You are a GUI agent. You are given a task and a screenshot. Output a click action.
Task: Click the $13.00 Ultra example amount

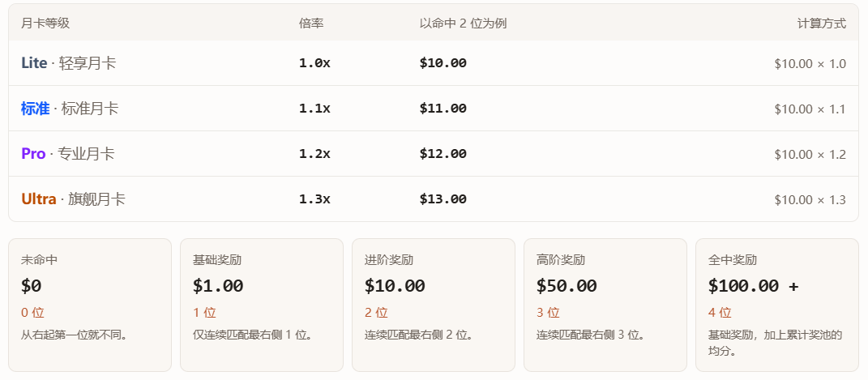tap(443, 199)
